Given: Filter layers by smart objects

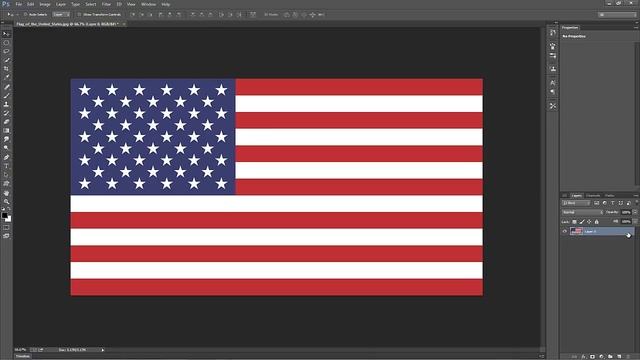Looking at the screenshot, I should pos(629,203).
